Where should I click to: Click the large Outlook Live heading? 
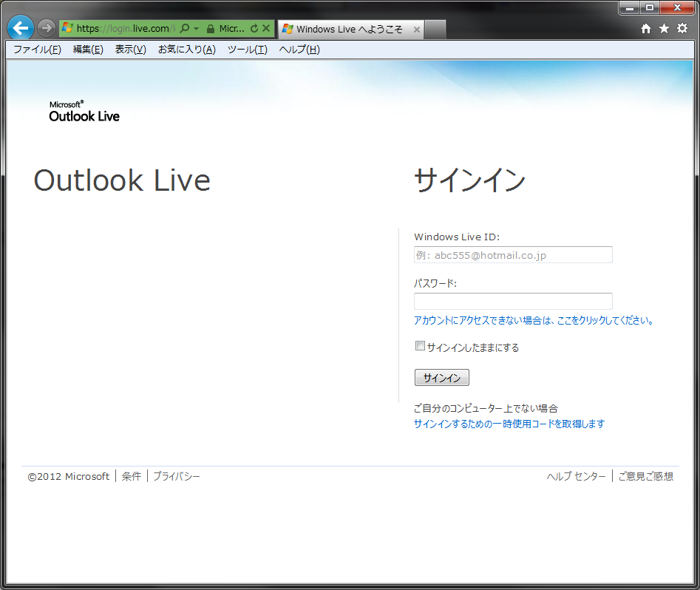click(x=122, y=180)
